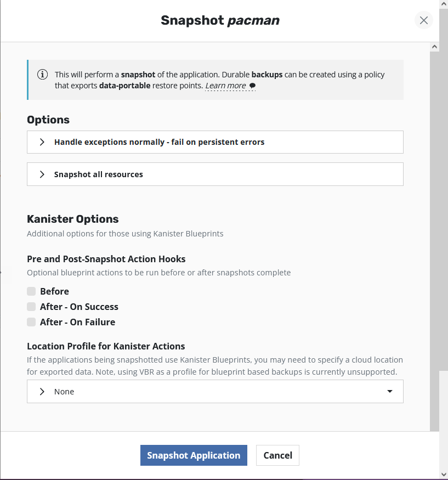The image size is (448, 480).
Task: Click the After - On Success label text
Action: pyautogui.click(x=79, y=307)
